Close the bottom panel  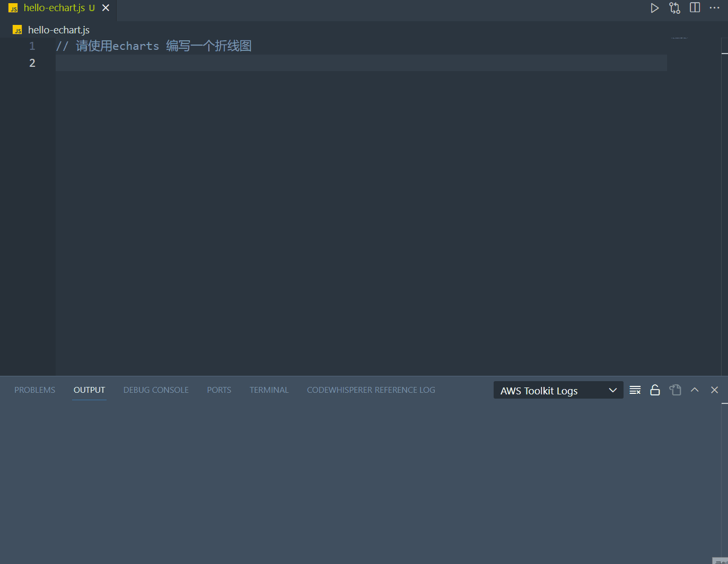714,390
